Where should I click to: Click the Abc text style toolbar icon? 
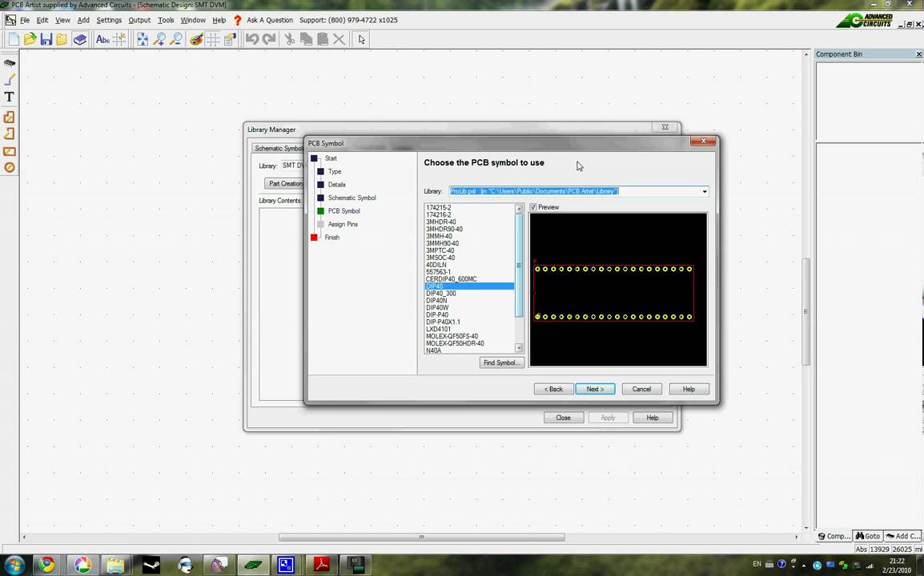(x=102, y=39)
